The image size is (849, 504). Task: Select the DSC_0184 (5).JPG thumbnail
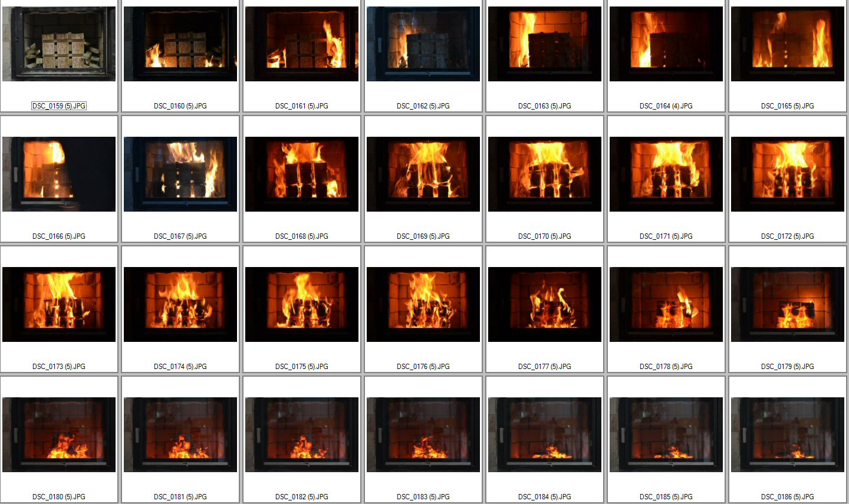[x=545, y=435]
